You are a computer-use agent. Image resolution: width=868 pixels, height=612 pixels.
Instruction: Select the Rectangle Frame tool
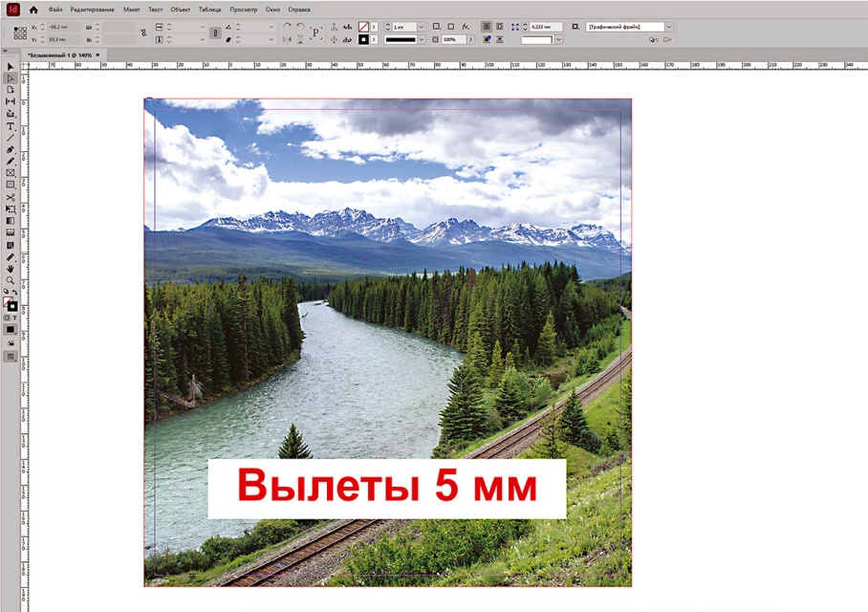pos(11,173)
